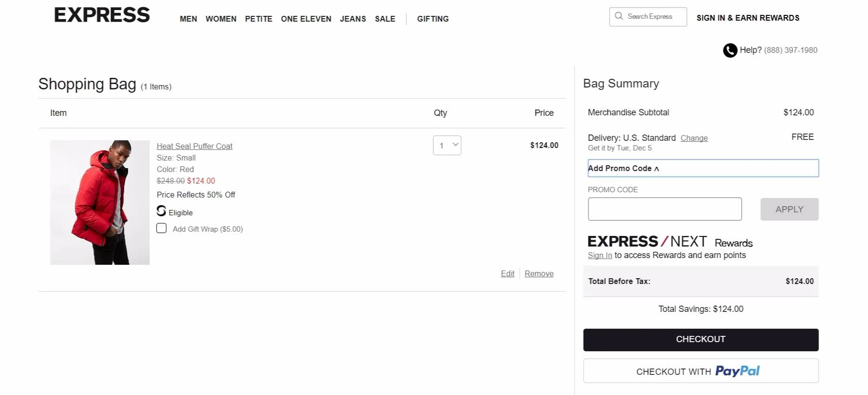Open the WOMEN menu
Viewport: 868px width, 395px height.
pos(221,19)
